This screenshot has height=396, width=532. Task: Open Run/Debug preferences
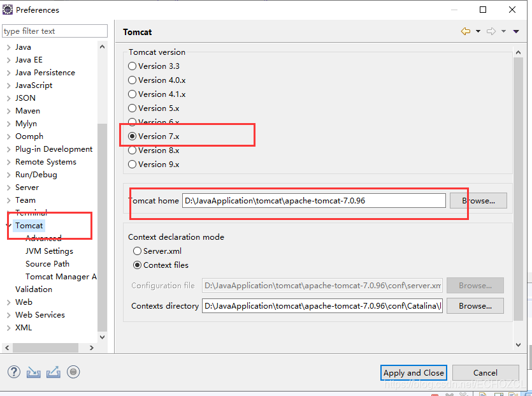click(x=36, y=175)
